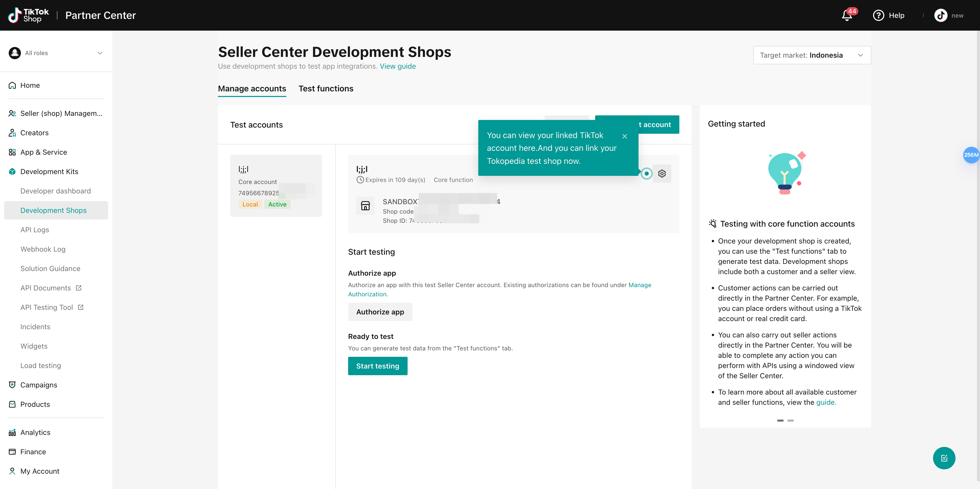
Task: Click the Start testing button
Action: point(377,366)
